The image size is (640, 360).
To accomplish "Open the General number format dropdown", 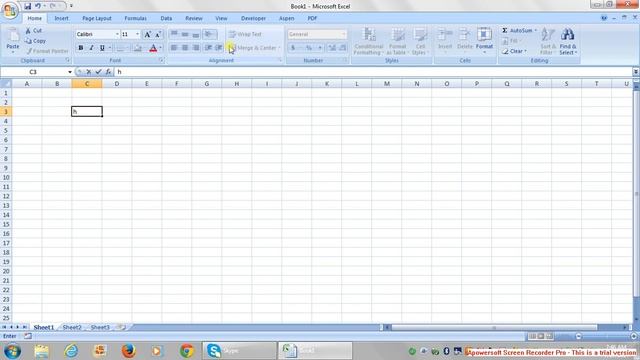I will tap(344, 34).
